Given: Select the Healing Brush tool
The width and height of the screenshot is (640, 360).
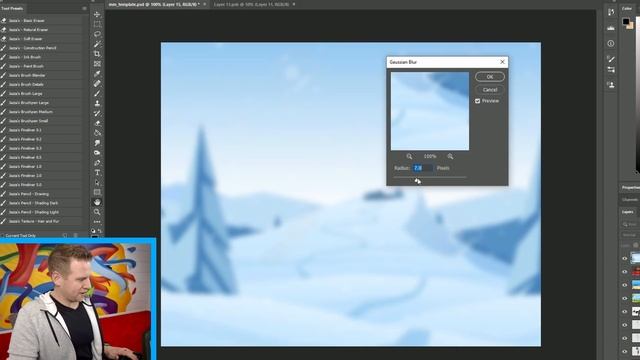Looking at the screenshot, I should click(97, 84).
